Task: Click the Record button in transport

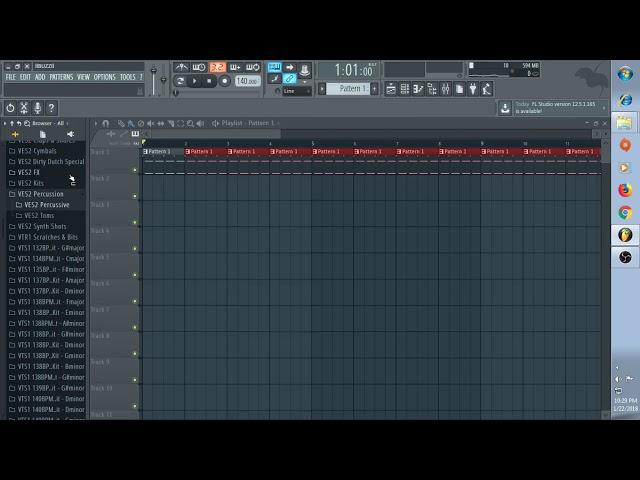Action: 224,81
